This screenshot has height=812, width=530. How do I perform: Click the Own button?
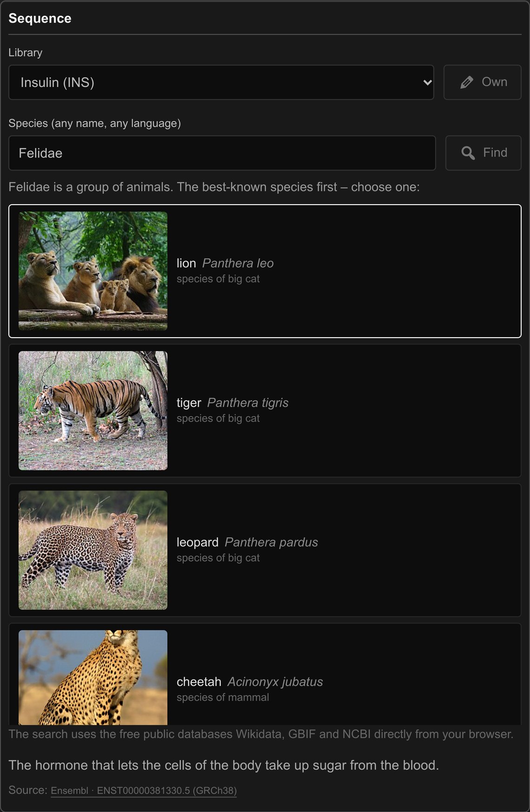483,82
